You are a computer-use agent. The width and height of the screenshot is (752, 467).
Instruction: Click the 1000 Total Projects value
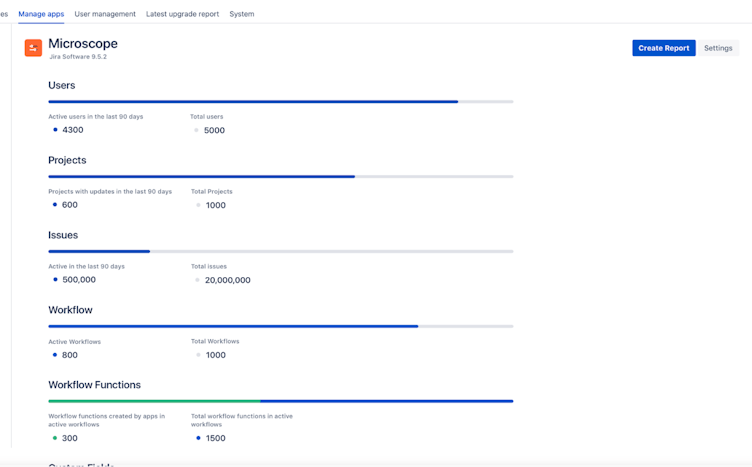216,205
